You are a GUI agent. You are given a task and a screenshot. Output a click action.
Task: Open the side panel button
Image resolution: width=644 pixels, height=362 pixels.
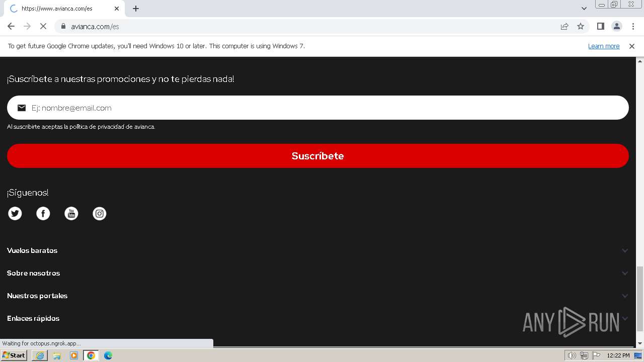pyautogui.click(x=600, y=26)
